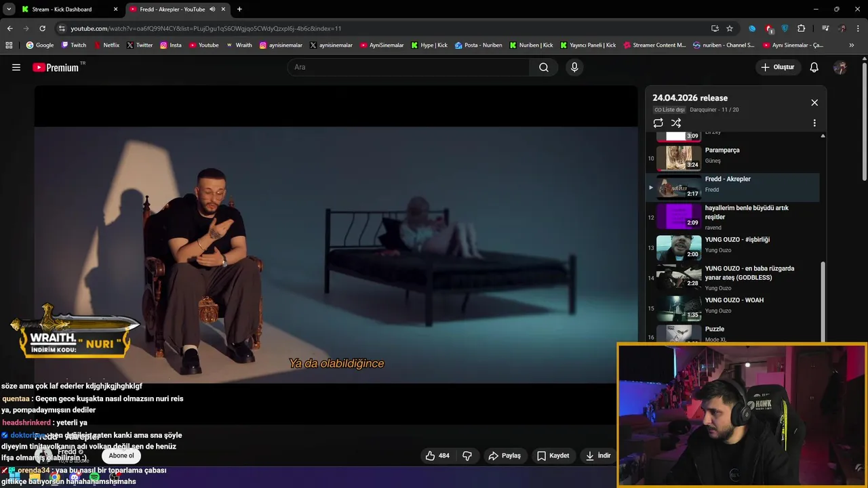The image size is (868, 488).
Task: Open the Hype | Kick bookmark
Action: point(429,45)
